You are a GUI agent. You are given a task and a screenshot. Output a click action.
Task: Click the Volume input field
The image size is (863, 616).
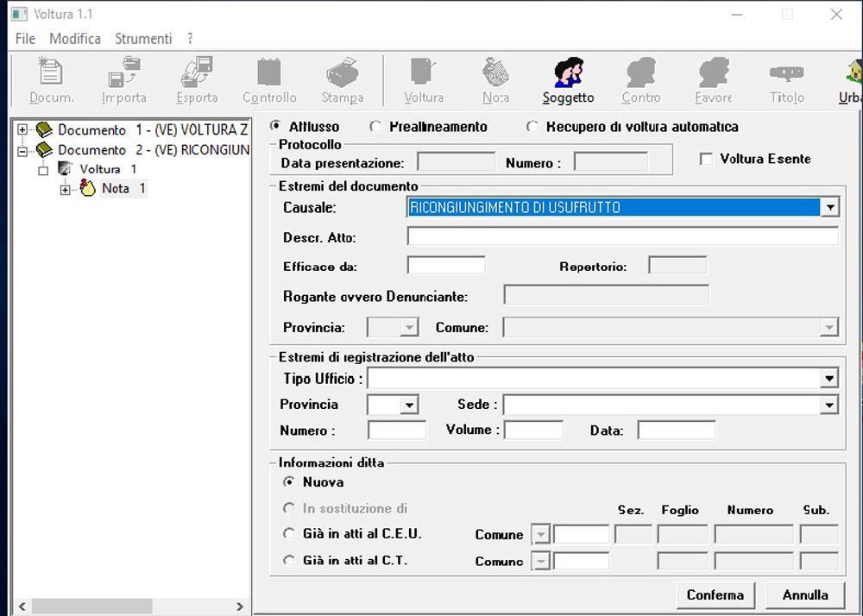533,430
